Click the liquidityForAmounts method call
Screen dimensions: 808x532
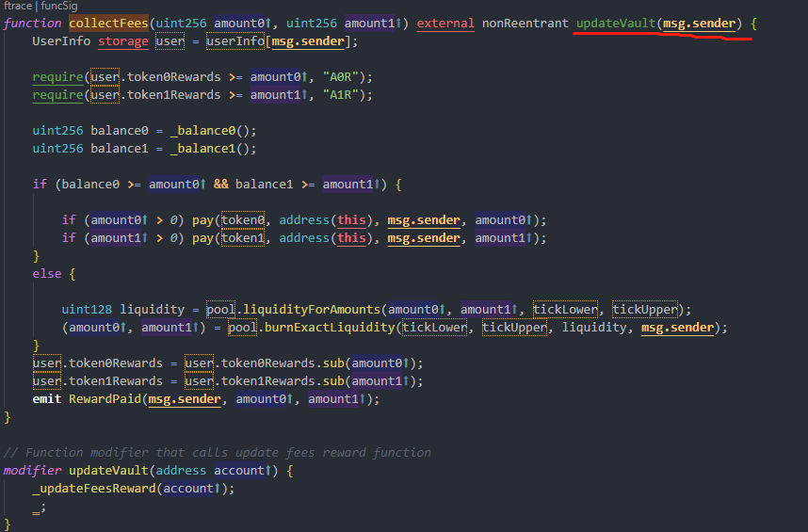(312, 310)
